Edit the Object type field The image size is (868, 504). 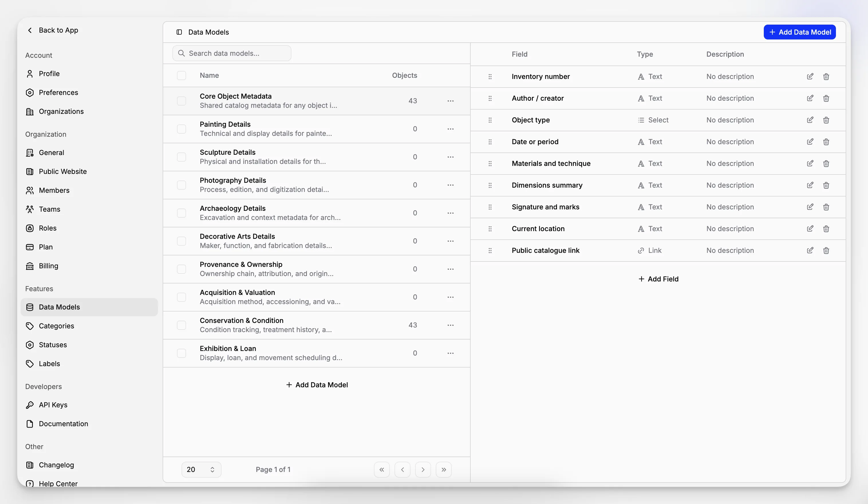tap(810, 120)
